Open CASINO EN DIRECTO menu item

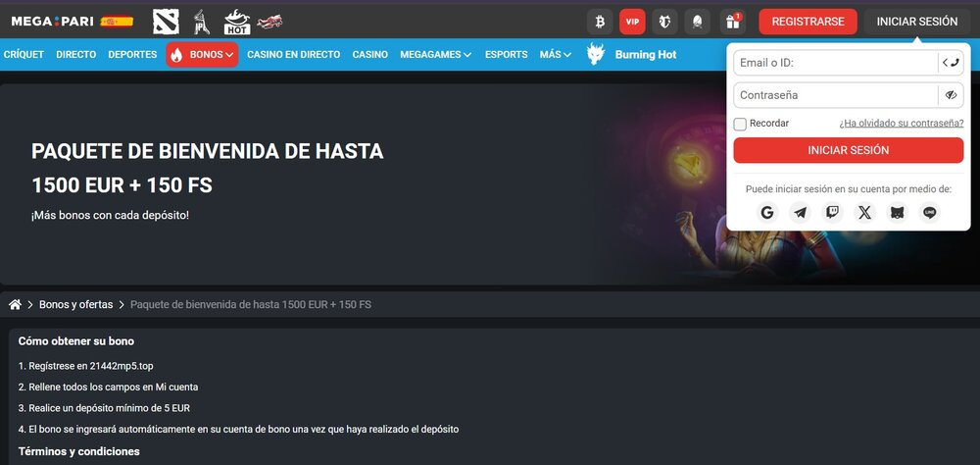(294, 55)
